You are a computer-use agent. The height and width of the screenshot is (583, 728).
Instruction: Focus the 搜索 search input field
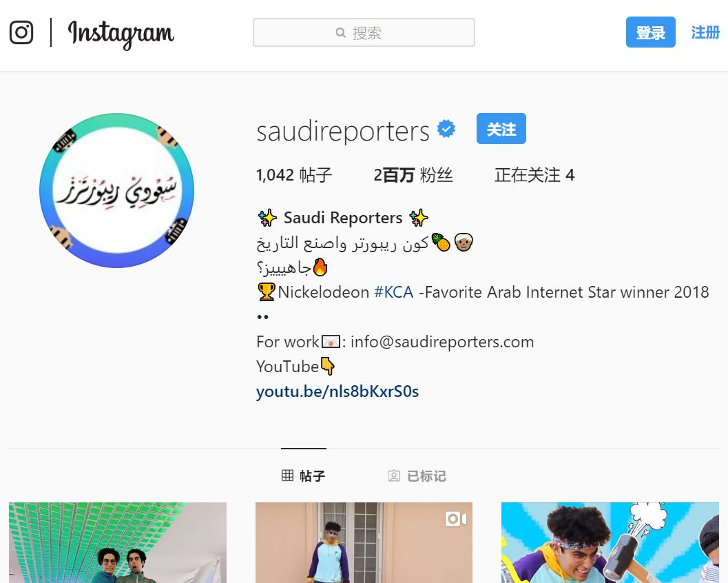click(x=364, y=32)
